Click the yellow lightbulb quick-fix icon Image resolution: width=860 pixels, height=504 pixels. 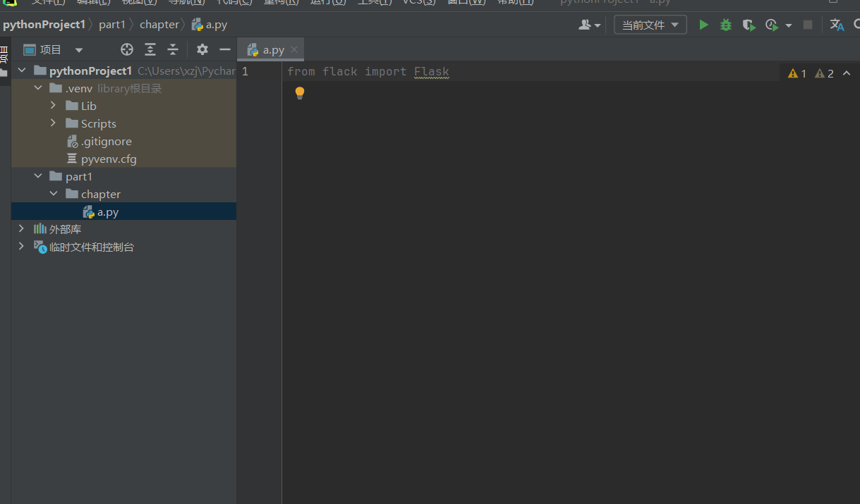(x=300, y=93)
